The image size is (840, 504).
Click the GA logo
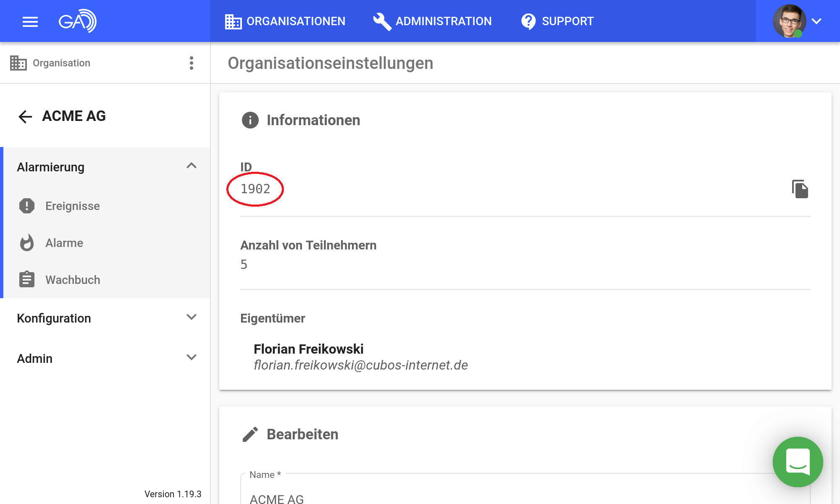(x=78, y=21)
